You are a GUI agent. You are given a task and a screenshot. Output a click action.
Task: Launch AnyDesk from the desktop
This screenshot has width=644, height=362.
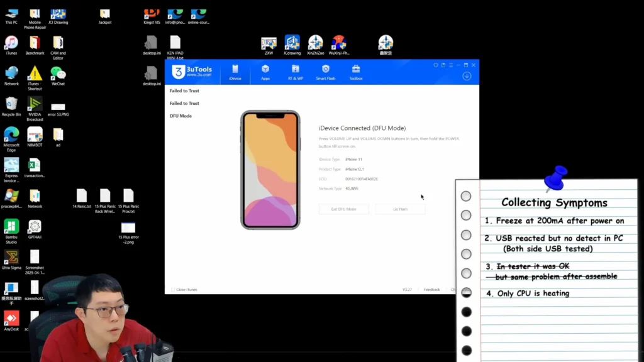(x=11, y=321)
